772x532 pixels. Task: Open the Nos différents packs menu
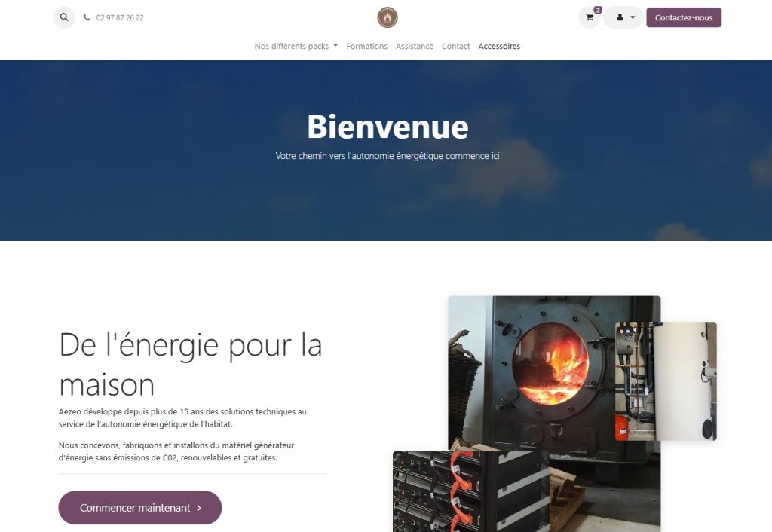296,46
